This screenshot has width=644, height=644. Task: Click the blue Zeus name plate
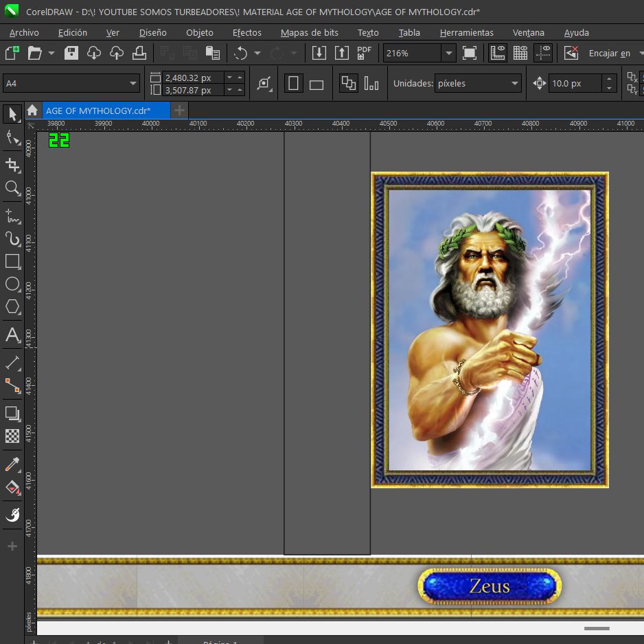point(489,586)
